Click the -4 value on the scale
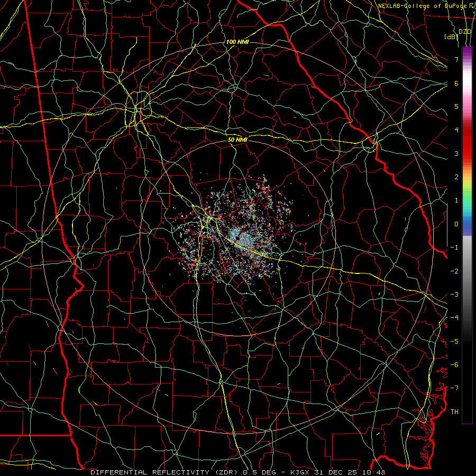The width and height of the screenshot is (476, 476). (454, 318)
